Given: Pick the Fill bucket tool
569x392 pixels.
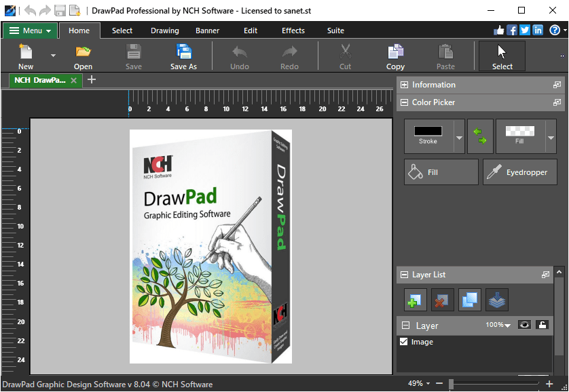Looking at the screenshot, I should click(x=441, y=172).
